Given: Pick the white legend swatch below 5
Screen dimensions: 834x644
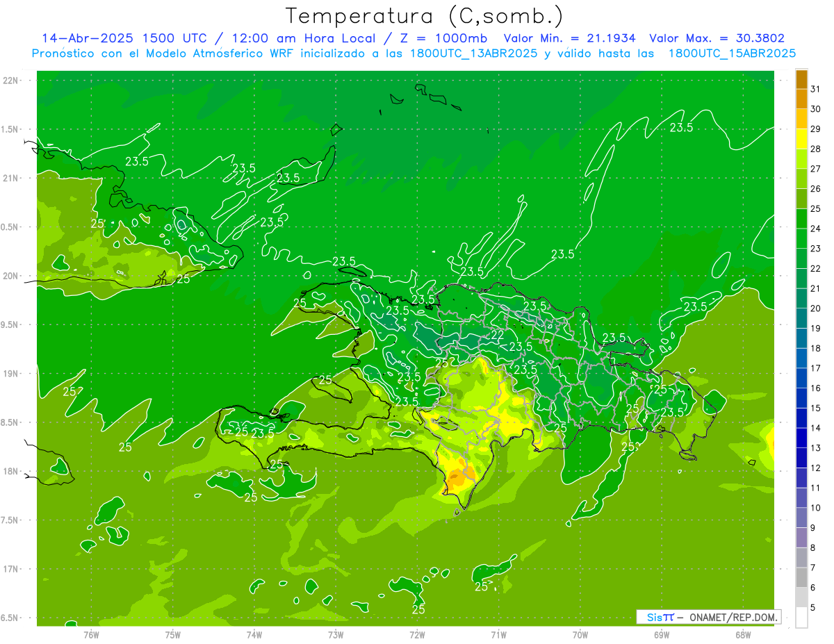Looking at the screenshot, I should [801, 618].
